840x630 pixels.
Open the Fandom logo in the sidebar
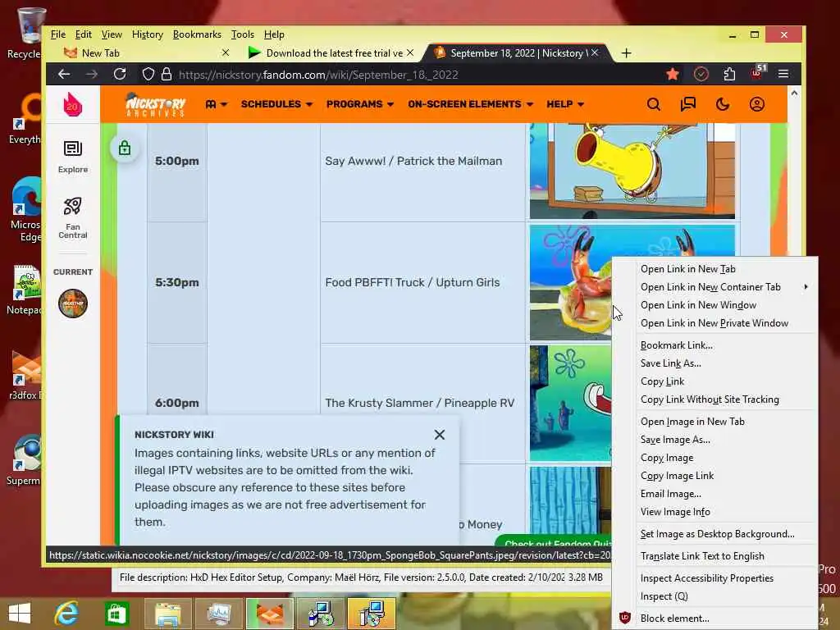point(73,104)
